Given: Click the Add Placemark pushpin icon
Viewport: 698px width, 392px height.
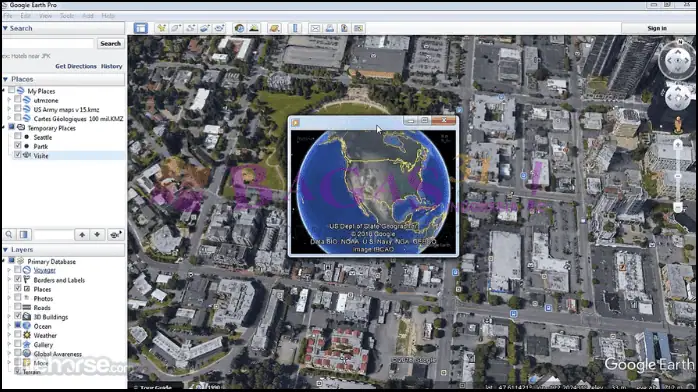Looking at the screenshot, I should tap(161, 28).
